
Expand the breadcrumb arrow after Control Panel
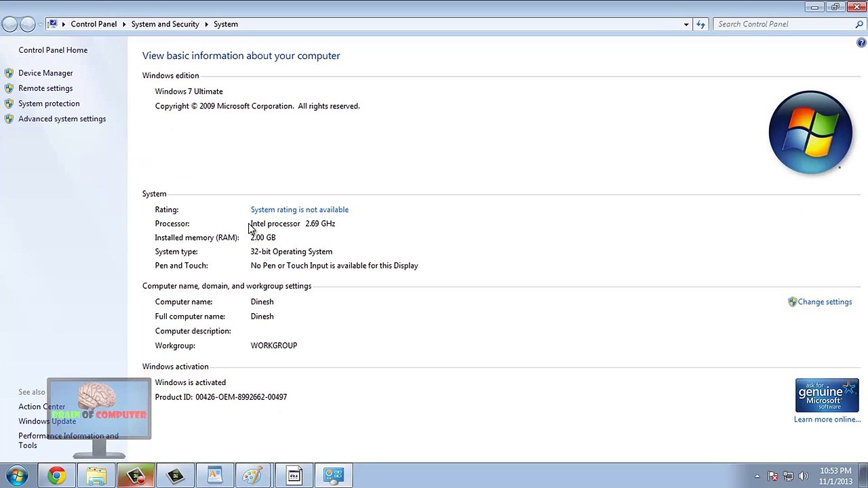coord(124,24)
